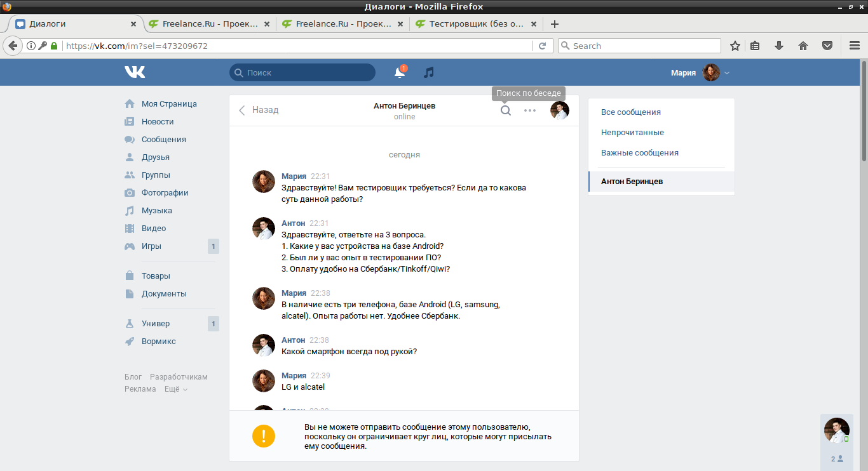Click the green site security padlock
868x471 pixels.
click(54, 46)
